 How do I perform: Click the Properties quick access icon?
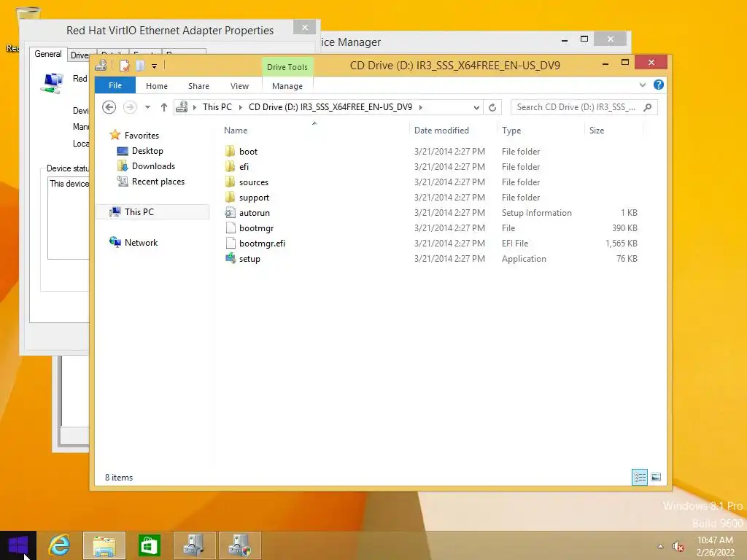pyautogui.click(x=124, y=66)
